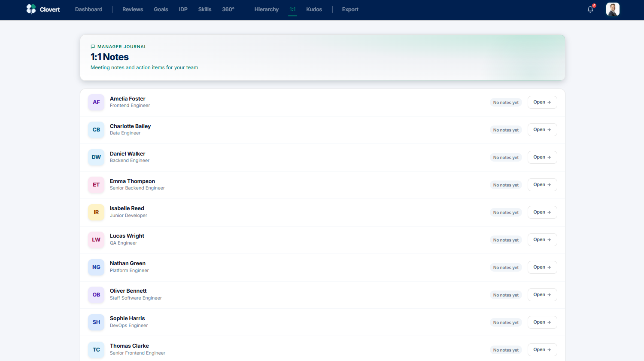The height and width of the screenshot is (361, 644).
Task: Click the Clovert clover logo
Action: 31,9
